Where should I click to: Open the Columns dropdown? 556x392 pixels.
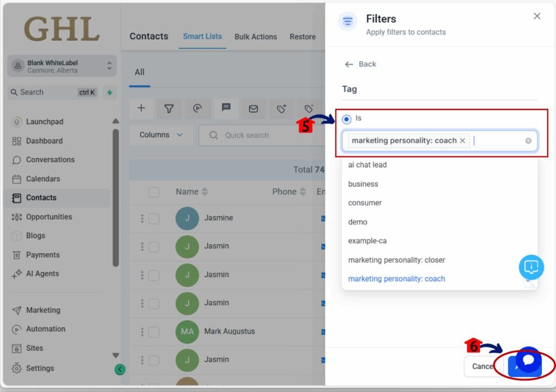point(161,135)
